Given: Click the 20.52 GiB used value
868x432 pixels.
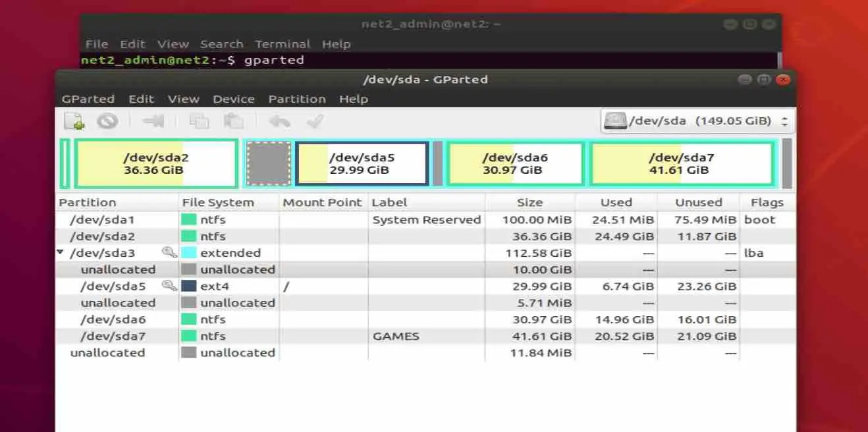Looking at the screenshot, I should click(624, 336).
